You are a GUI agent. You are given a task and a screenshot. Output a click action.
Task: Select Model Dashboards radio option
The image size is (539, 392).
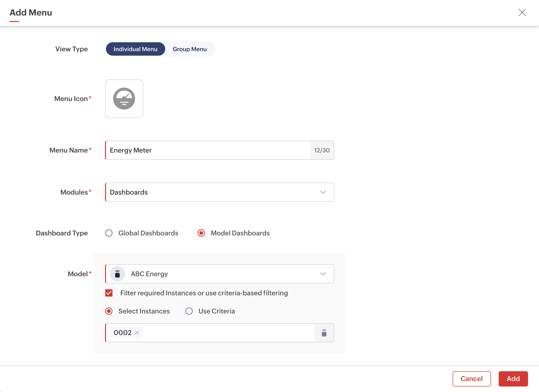coord(201,233)
